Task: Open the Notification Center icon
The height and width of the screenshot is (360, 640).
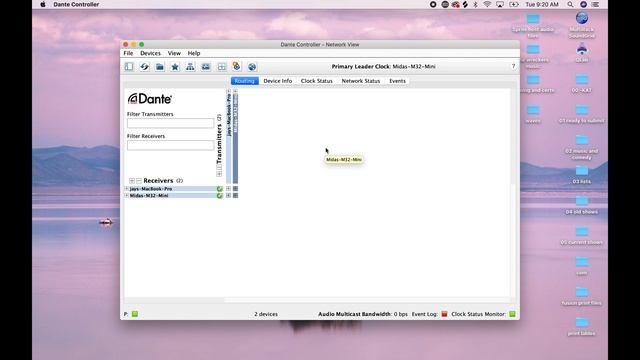Action: [596, 4]
